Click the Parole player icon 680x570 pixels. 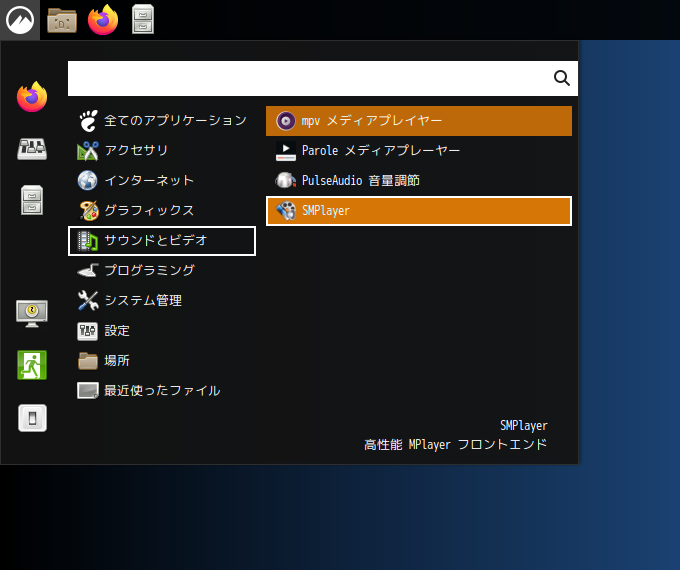tap(286, 151)
